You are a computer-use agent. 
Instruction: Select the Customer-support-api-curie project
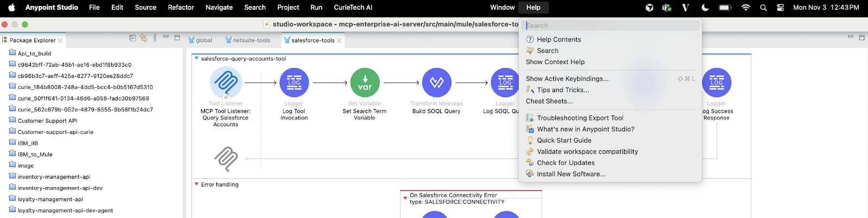(x=51, y=132)
